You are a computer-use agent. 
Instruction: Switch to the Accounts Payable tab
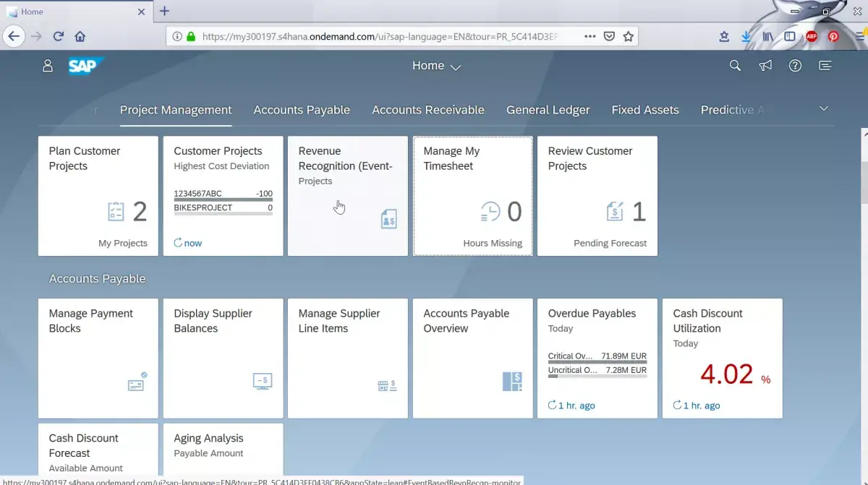click(302, 110)
